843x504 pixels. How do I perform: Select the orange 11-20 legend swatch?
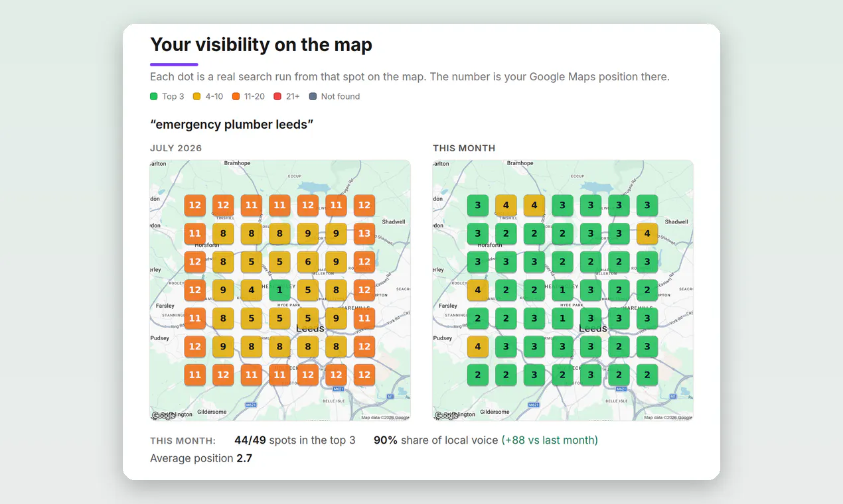coord(236,96)
